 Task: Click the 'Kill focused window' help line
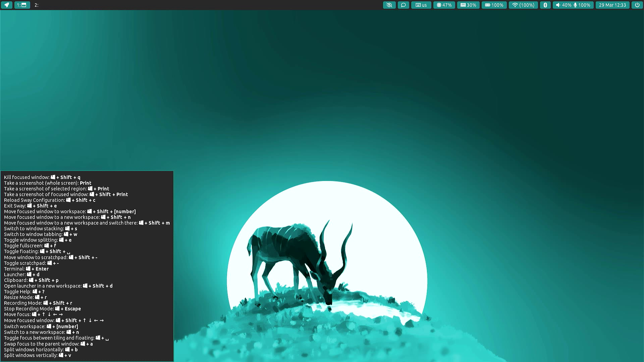click(x=42, y=177)
